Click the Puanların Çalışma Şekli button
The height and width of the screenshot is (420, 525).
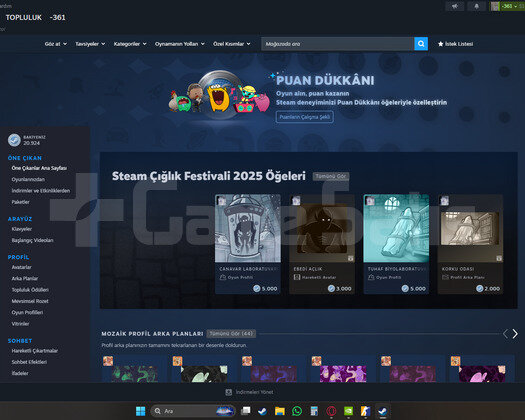305,117
